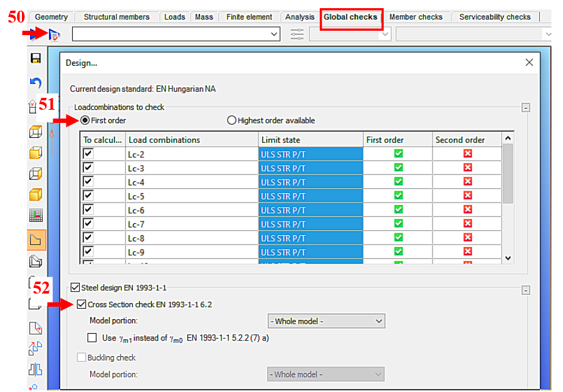Uncheck the Lc-3 to-calculate checkbox
The height and width of the screenshot is (392, 563).
[x=88, y=168]
